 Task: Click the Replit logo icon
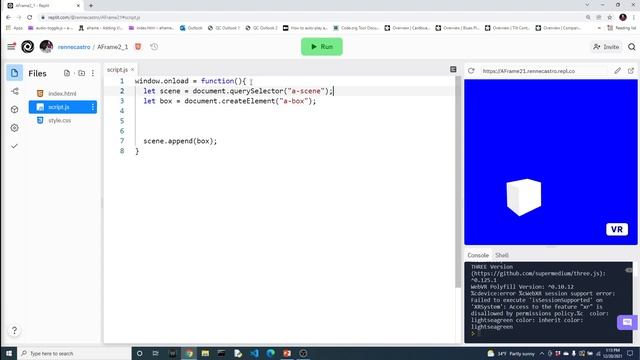tap(28, 47)
